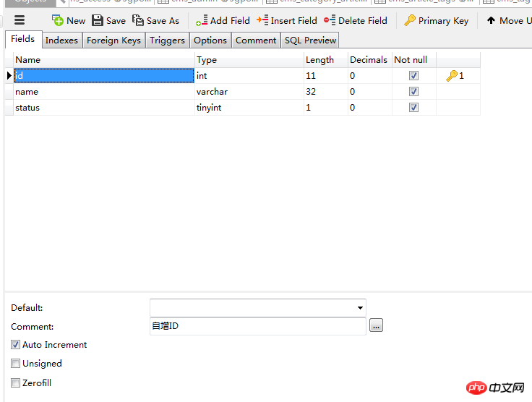Switch to the Fields tab
Viewport: 532px width, 402px height.
23,39
